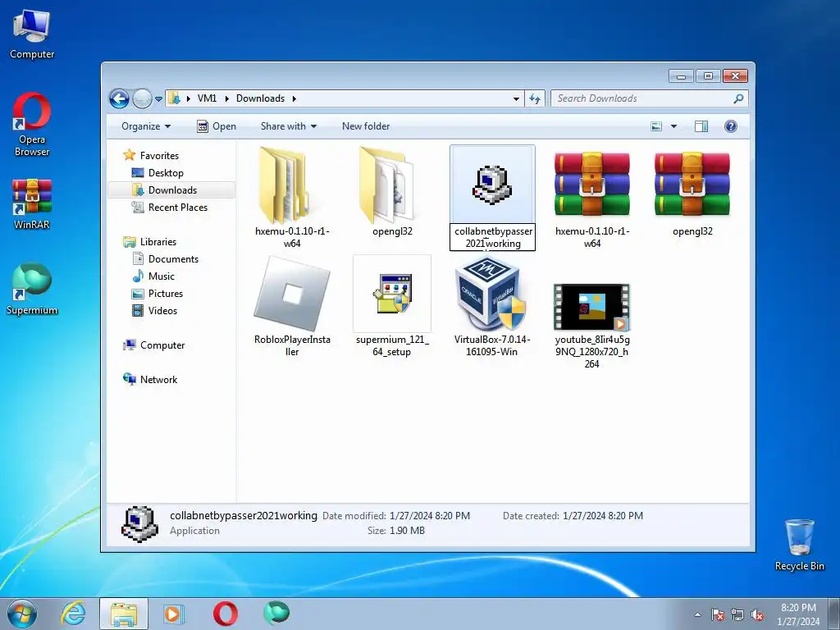Open the Windows Start menu

[21, 614]
